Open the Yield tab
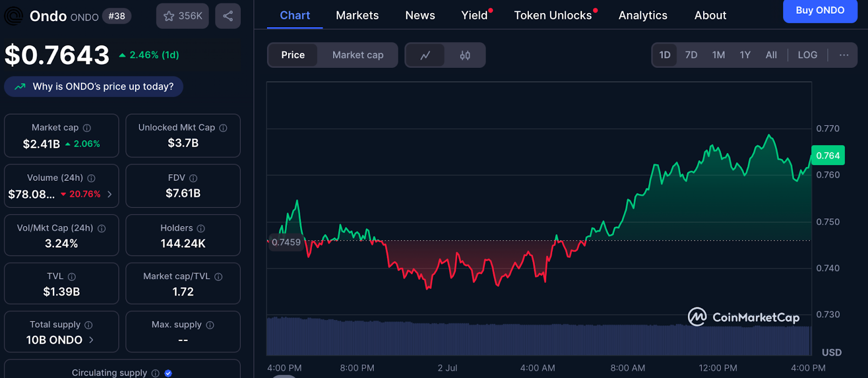Image resolution: width=868 pixels, height=378 pixels. [475, 15]
